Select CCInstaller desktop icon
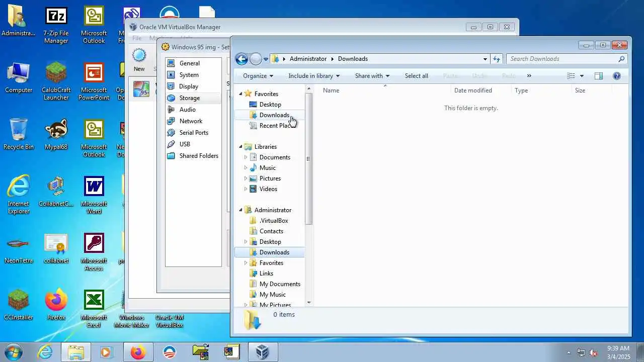The image size is (644, 362). 19,305
